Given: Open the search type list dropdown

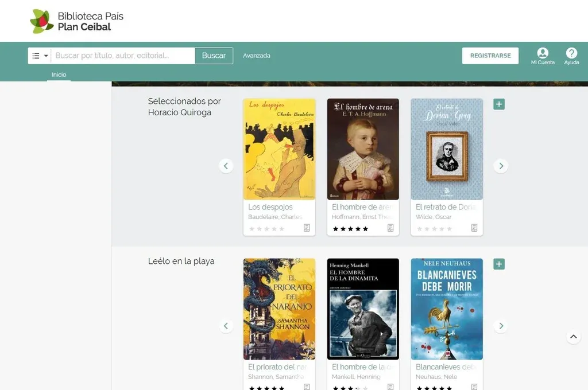Looking at the screenshot, I should point(40,56).
